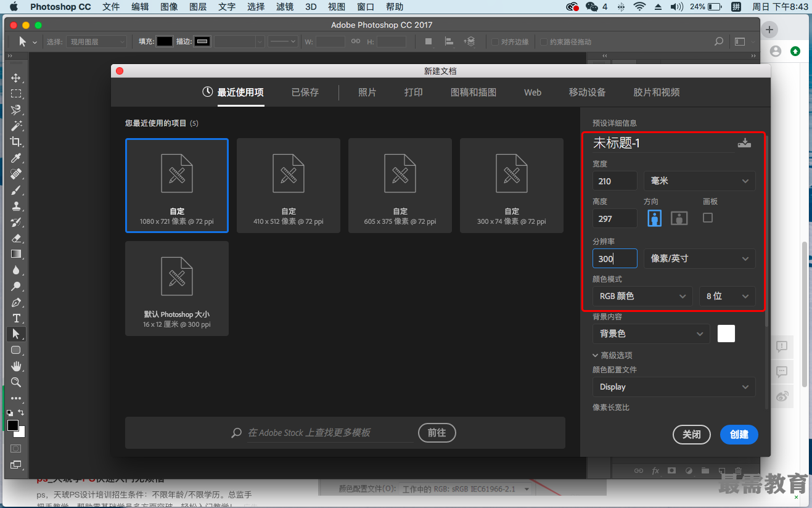
Task: Select the Crop tool
Action: [x=16, y=142]
